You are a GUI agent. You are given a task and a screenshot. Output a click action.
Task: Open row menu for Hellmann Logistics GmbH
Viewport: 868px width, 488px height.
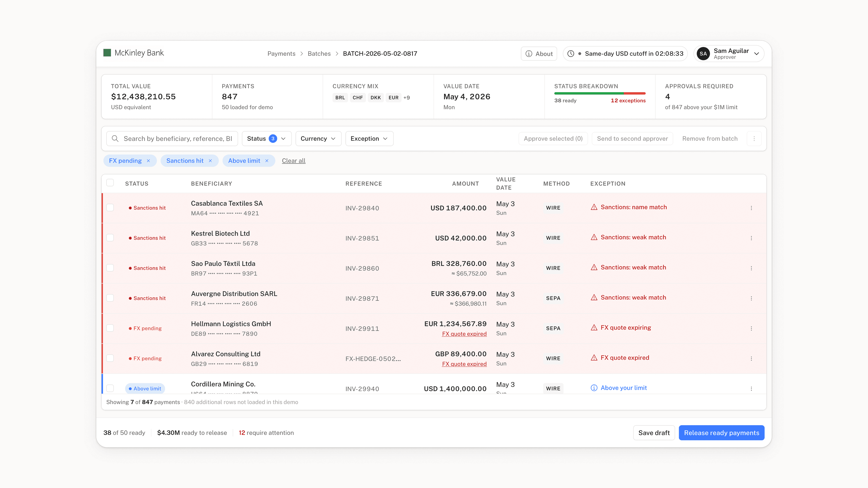[751, 328]
